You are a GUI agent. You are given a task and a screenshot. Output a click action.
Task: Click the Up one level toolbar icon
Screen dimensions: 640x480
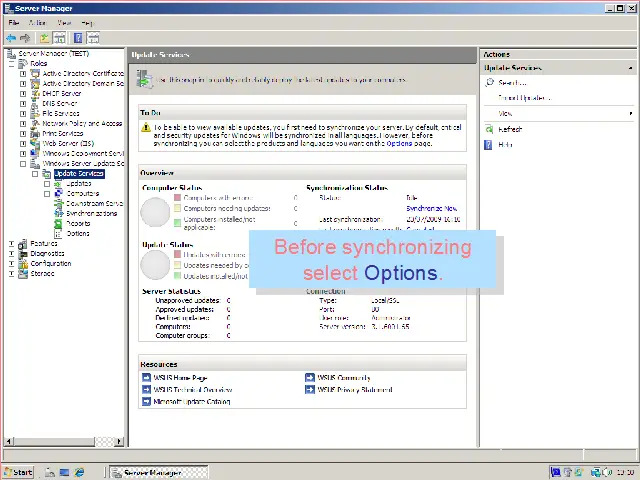tap(44, 38)
